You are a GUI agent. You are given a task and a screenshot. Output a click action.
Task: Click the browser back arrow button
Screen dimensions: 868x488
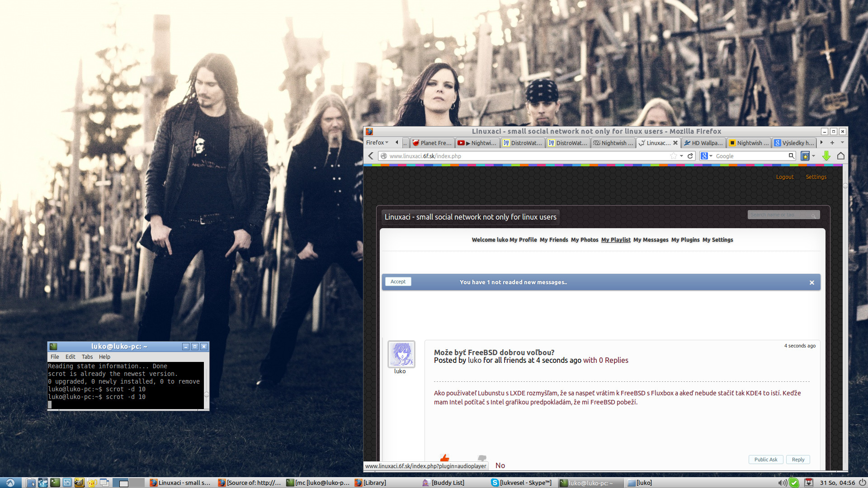tap(371, 156)
